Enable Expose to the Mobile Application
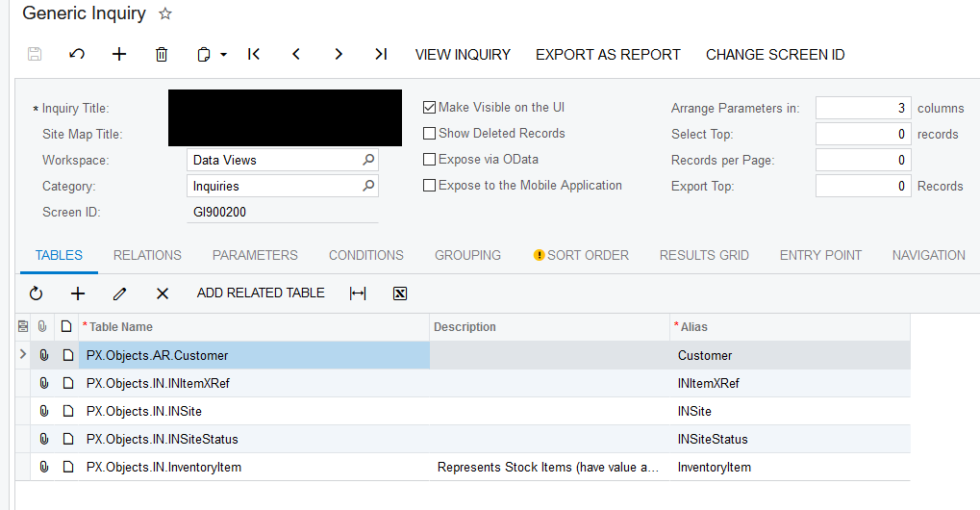Image resolution: width=980 pixels, height=510 pixels. pyautogui.click(x=429, y=186)
